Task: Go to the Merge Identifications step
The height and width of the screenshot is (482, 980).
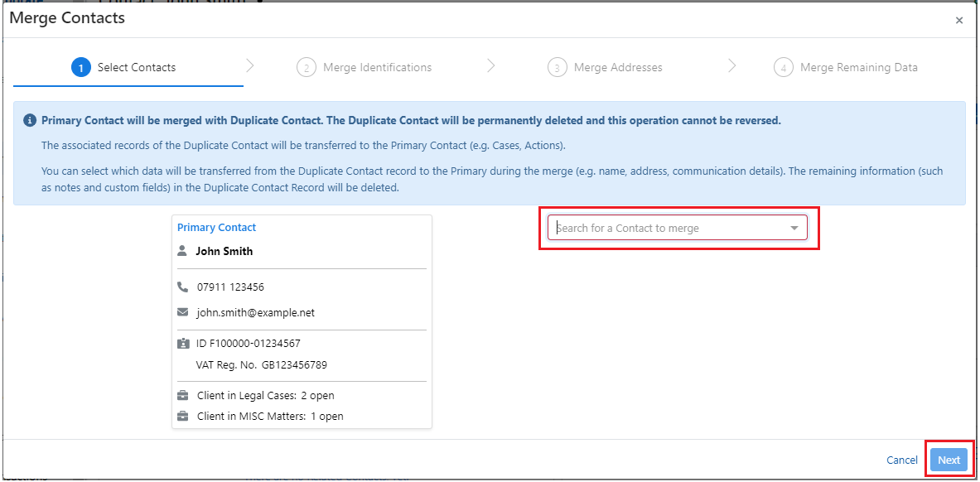Action: click(377, 68)
